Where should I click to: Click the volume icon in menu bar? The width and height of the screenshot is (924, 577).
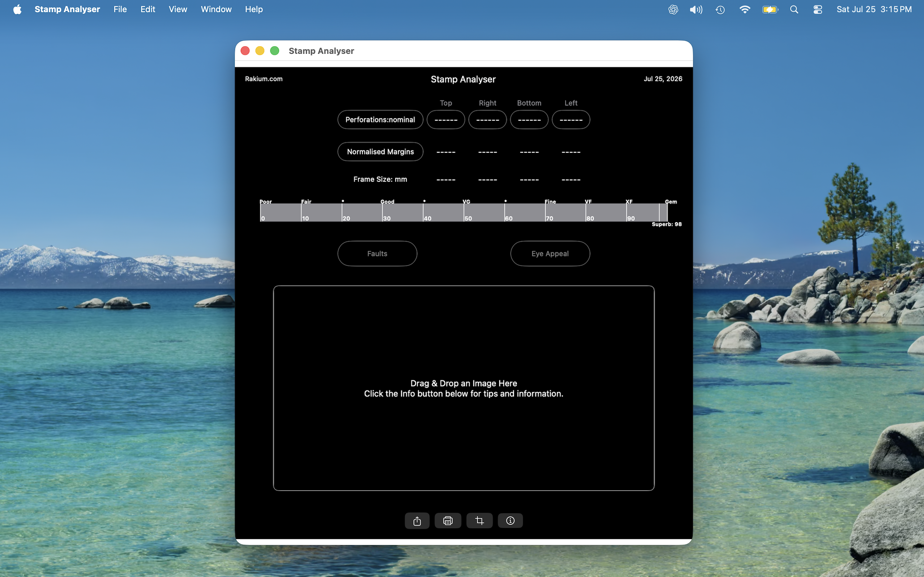tap(696, 9)
